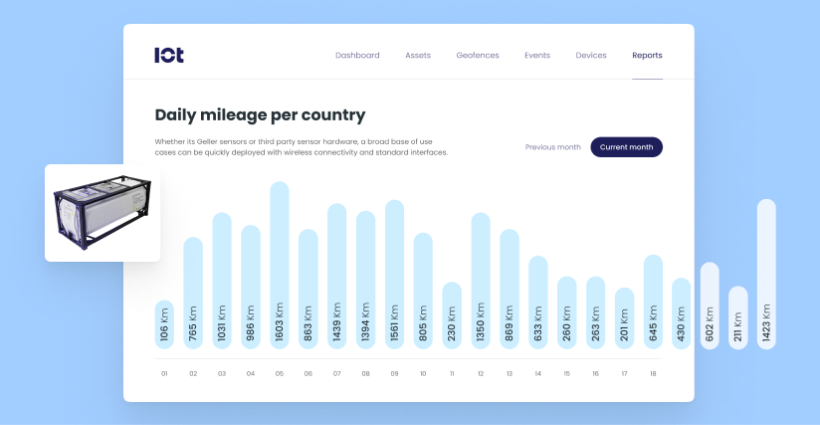
Task: Select the Current month button
Action: coord(626,147)
